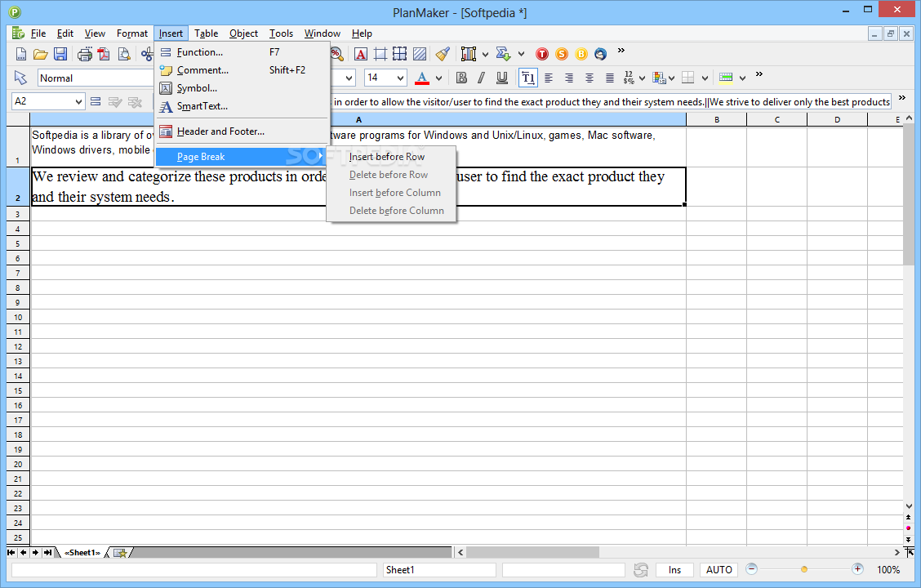921x588 pixels.
Task: Click the AUTO calculation mode field
Action: click(x=719, y=570)
